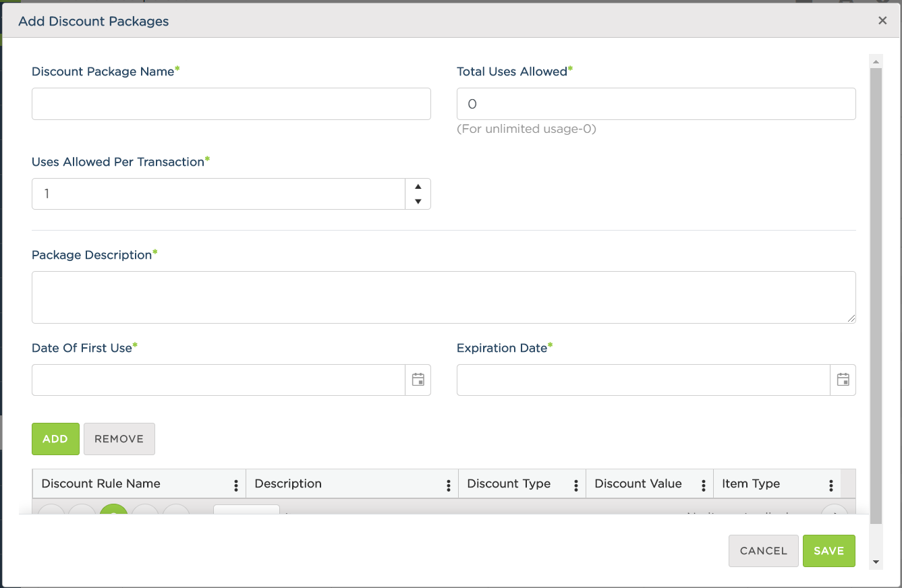Decrease Uses Allowed Per Transaction value
The height and width of the screenshot is (588, 902).
418,202
